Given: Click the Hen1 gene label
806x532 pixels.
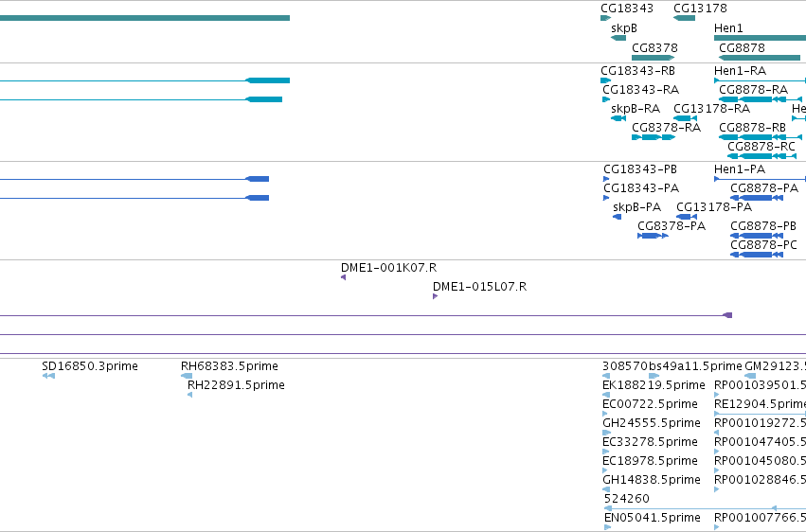Looking at the screenshot, I should (x=728, y=28).
